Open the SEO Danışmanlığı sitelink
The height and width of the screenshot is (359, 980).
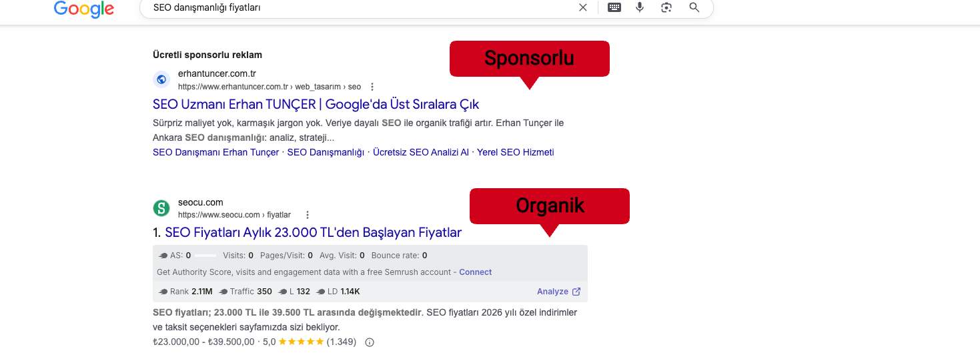click(326, 152)
